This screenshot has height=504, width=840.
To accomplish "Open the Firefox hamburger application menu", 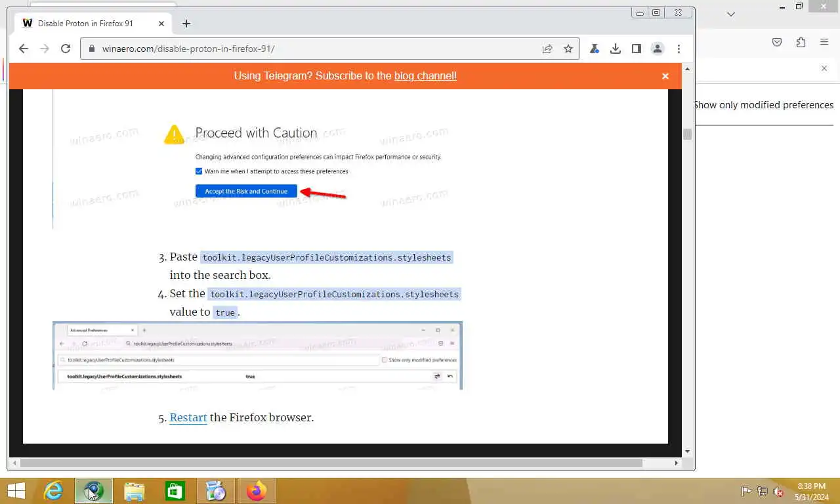I will 824,42.
